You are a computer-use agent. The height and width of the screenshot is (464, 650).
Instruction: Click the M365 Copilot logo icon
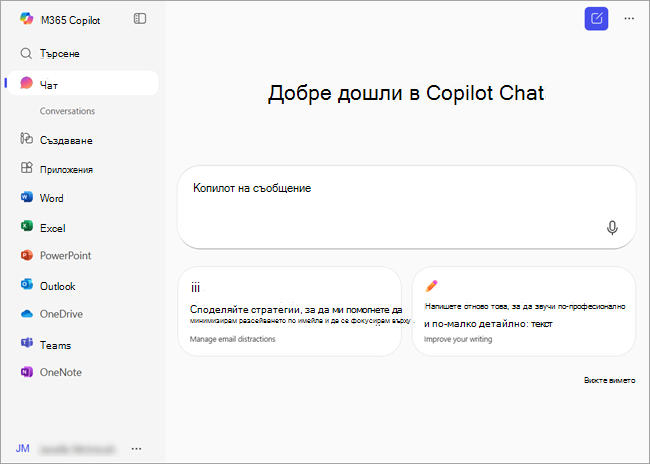[27, 19]
